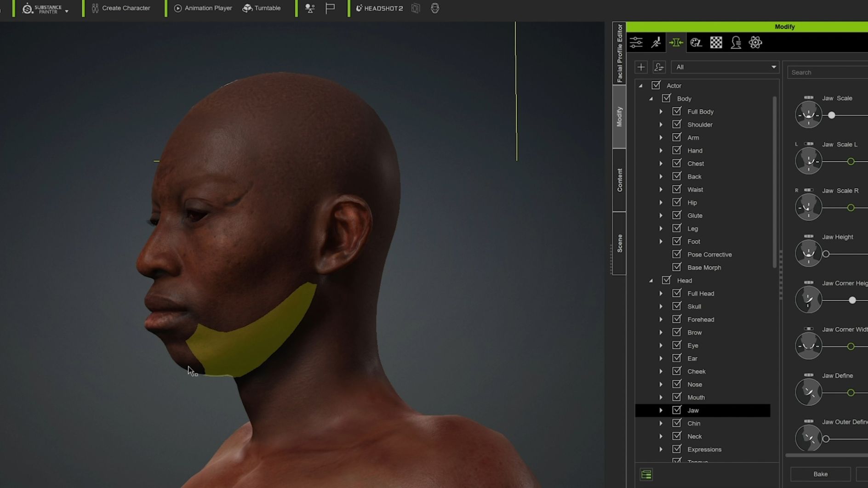Collapse the Body section
The width and height of the screenshot is (868, 488).
click(651, 98)
